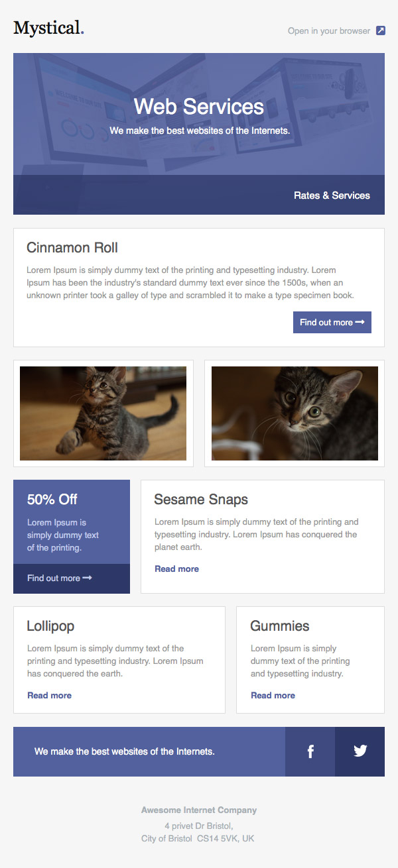Click the Twitter bird icon
This screenshot has width=398, height=868.
click(x=360, y=751)
